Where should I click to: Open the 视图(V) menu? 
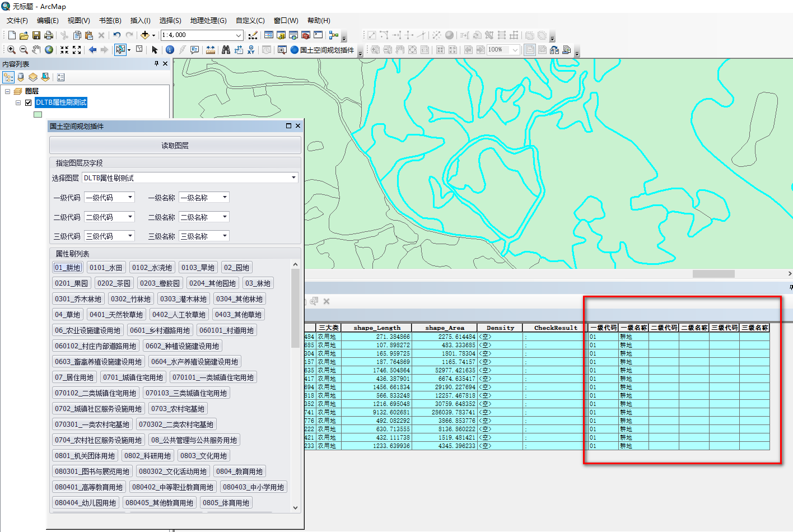click(x=78, y=21)
